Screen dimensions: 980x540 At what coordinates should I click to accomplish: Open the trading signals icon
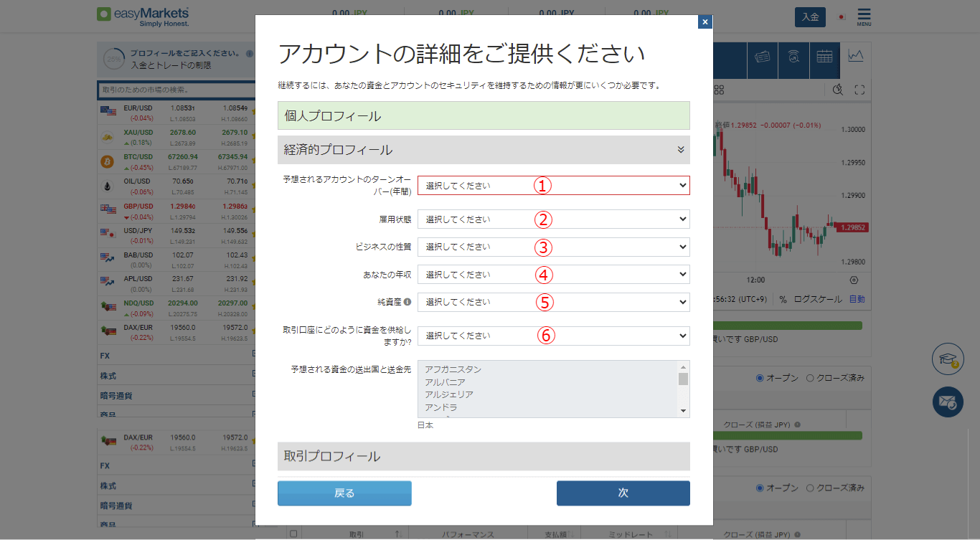coord(793,60)
